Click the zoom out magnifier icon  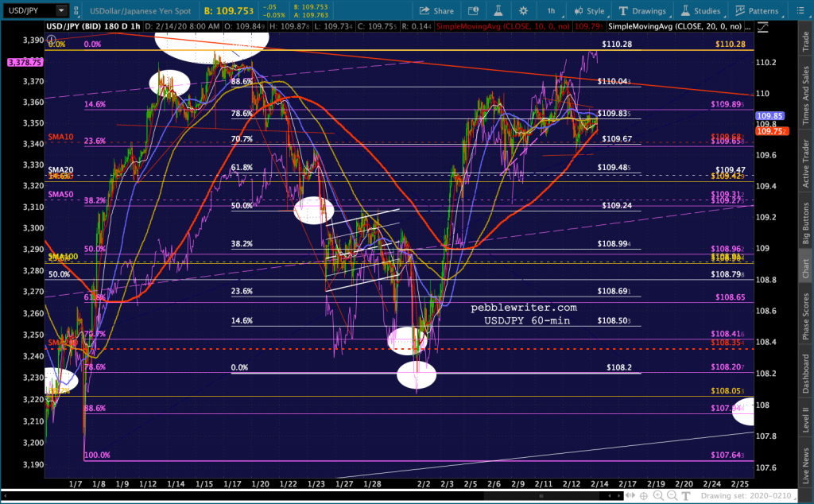click(672, 496)
